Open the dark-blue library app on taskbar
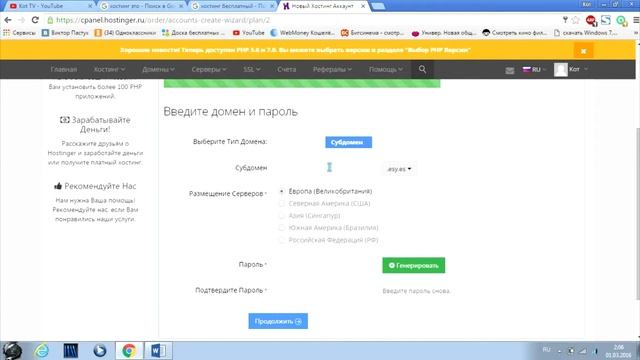640x360 pixels. (71, 351)
